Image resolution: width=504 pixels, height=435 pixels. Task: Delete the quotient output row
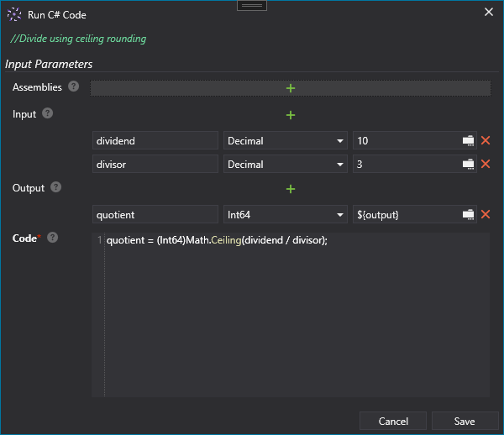click(486, 215)
